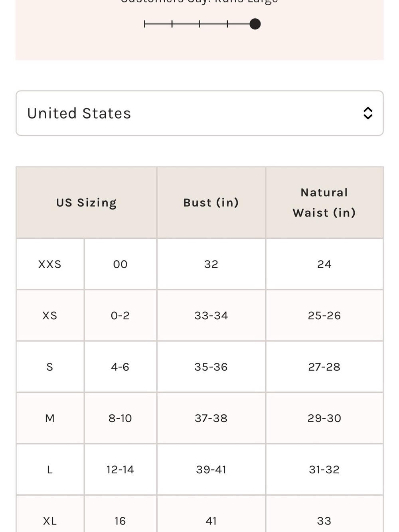The width and height of the screenshot is (399, 532).
Task: Click the S size row label
Action: point(50,367)
